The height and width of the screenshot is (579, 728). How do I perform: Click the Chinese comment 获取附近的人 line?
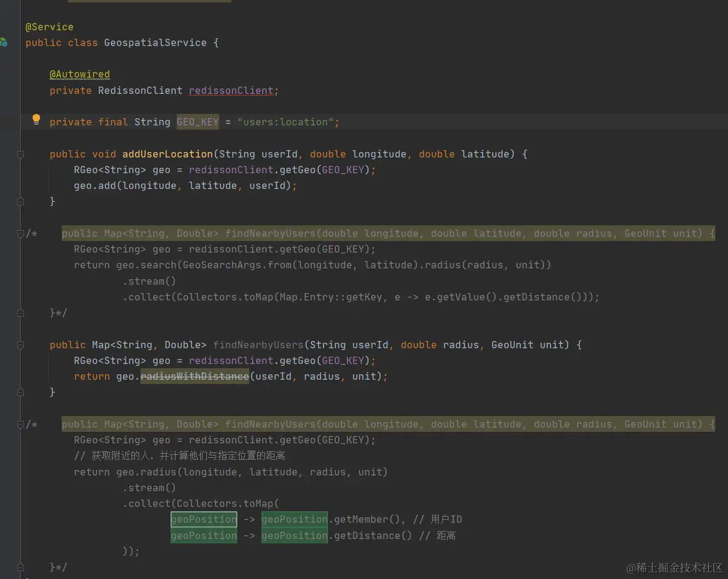click(179, 456)
